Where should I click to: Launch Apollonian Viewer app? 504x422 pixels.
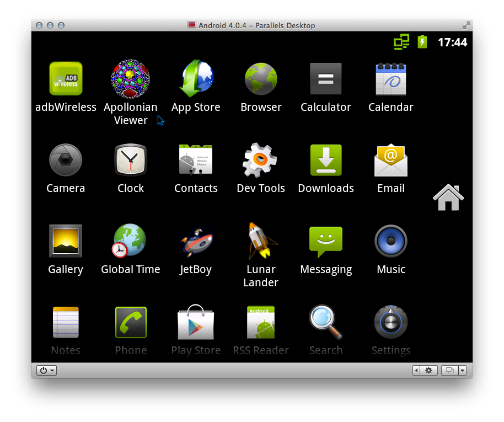click(131, 79)
